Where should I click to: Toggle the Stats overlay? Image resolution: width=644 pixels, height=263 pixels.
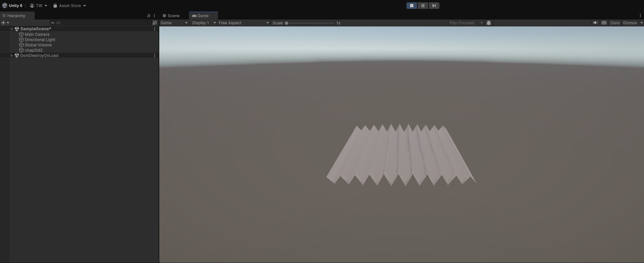point(615,23)
